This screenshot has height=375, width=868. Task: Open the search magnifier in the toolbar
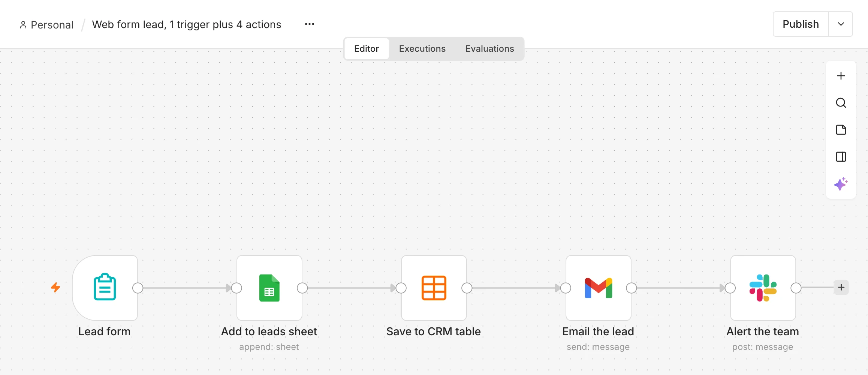click(841, 103)
